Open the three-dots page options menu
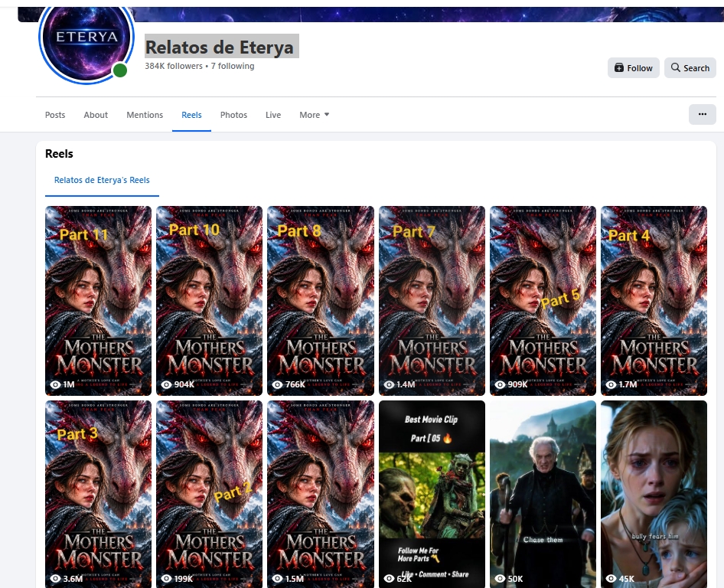Viewport: 724px width, 588px height. pos(703,114)
